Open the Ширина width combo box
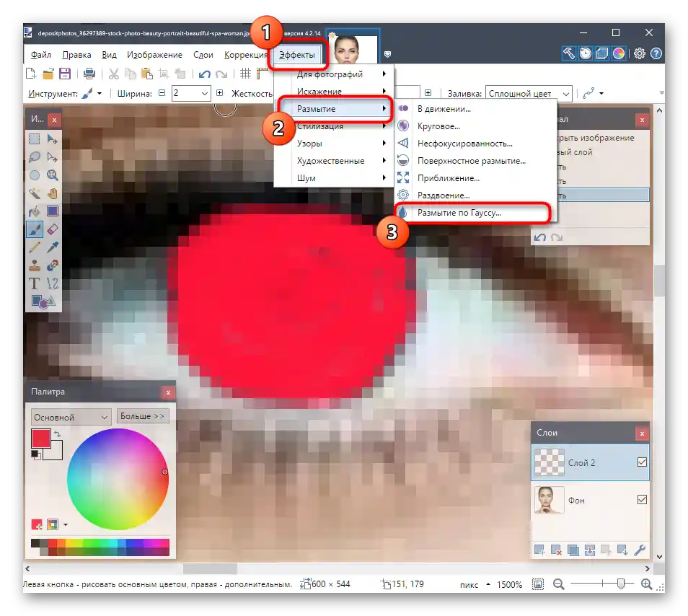This screenshot has width=688, height=616. pos(191,93)
